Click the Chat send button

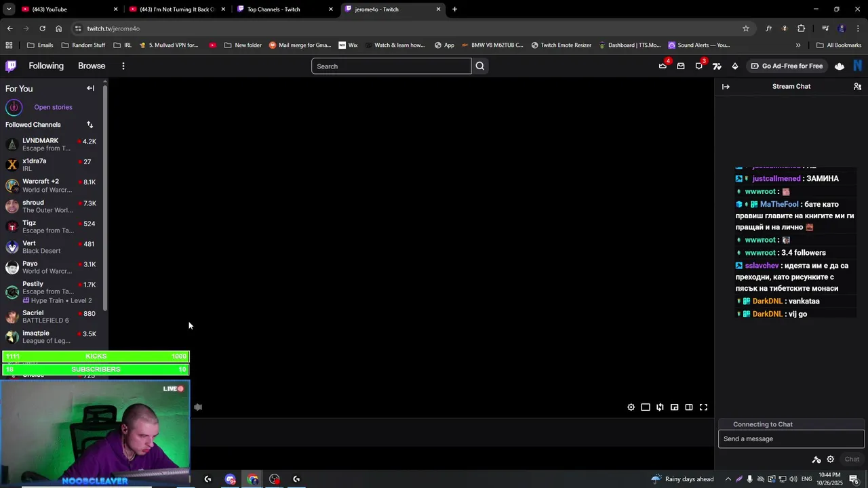852,459
